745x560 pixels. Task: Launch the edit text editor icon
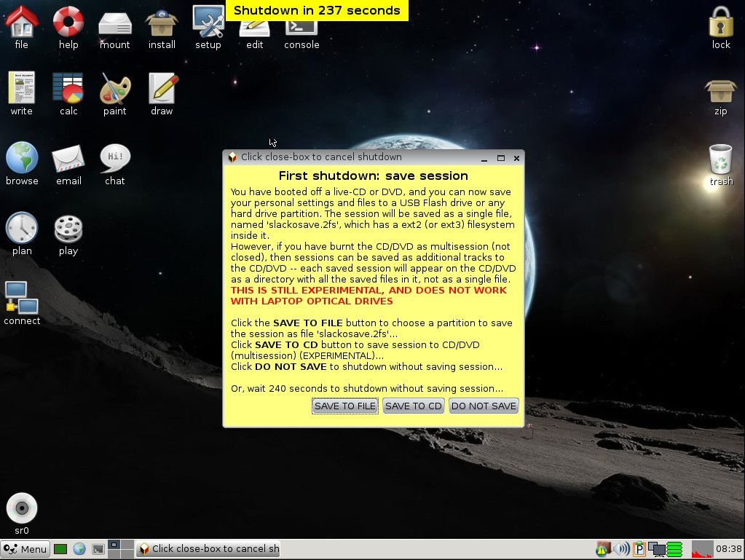tap(254, 28)
